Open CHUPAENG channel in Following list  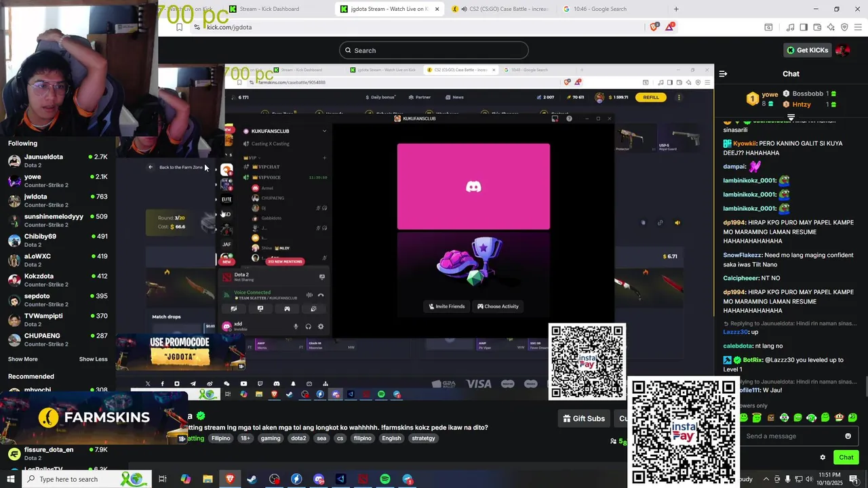(x=57, y=340)
